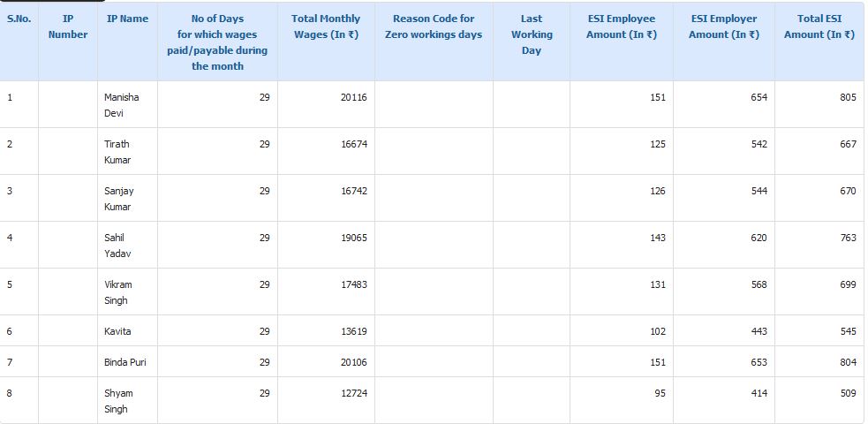Select the Sanjay Kumar name cell
This screenshot has width=868, height=424.
pos(127,198)
